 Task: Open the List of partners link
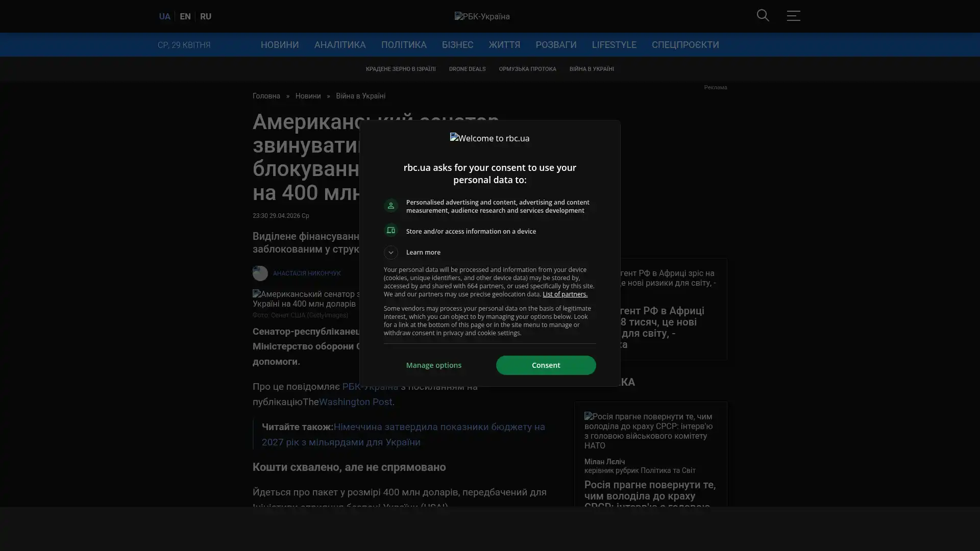click(565, 294)
